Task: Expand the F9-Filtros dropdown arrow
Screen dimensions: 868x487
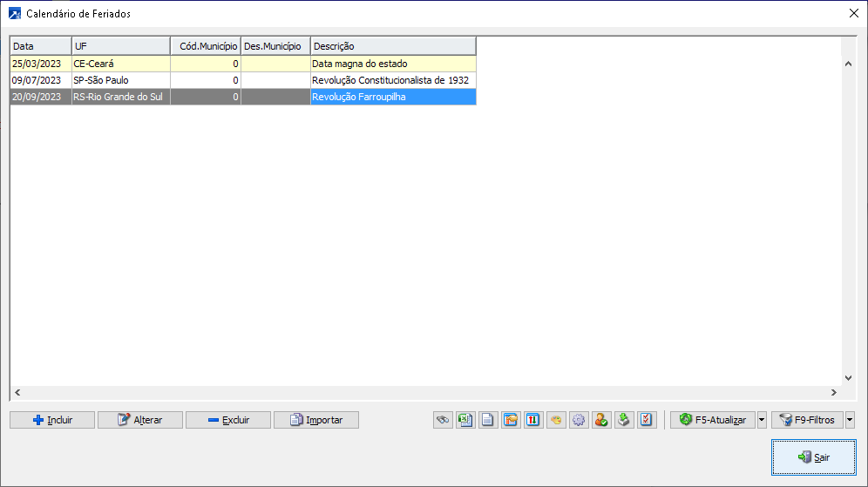Action: point(850,420)
